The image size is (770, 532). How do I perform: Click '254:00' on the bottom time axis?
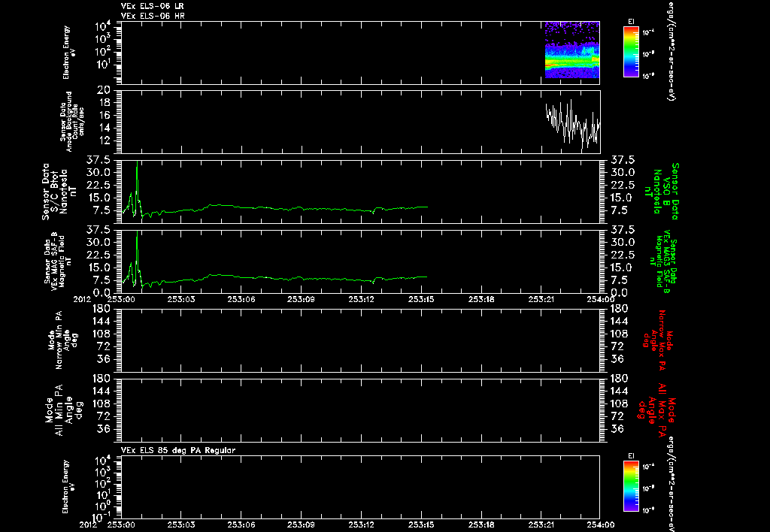tap(601, 524)
